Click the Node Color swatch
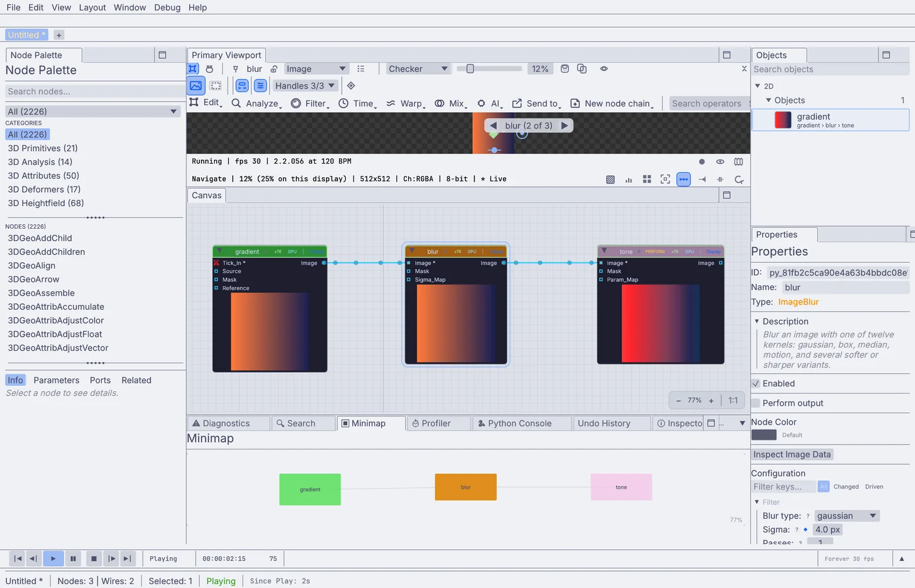This screenshot has height=588, width=915. [x=764, y=435]
